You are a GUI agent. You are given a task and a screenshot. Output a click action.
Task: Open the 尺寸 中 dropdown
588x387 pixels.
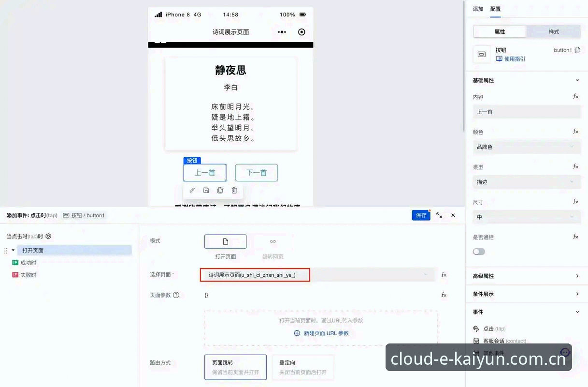[x=527, y=217]
